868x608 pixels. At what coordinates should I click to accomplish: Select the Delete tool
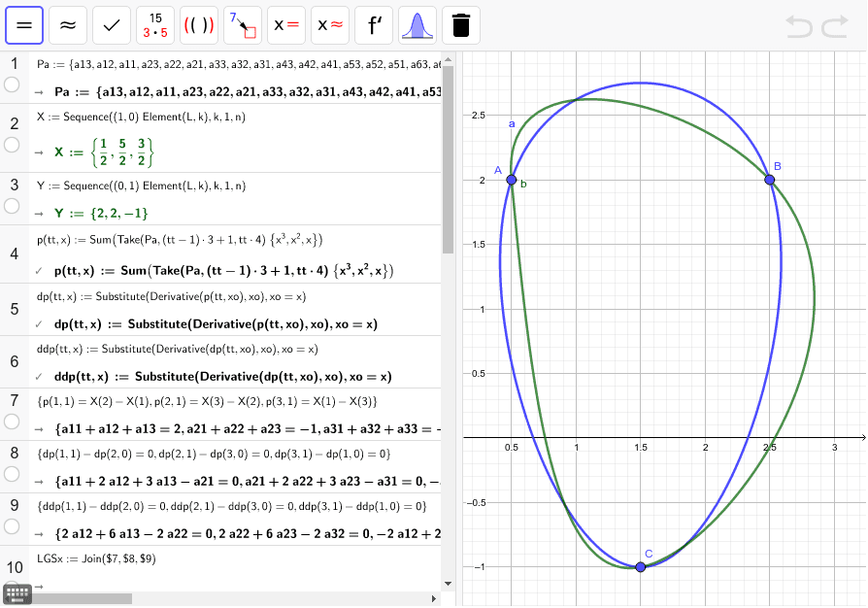point(460,25)
